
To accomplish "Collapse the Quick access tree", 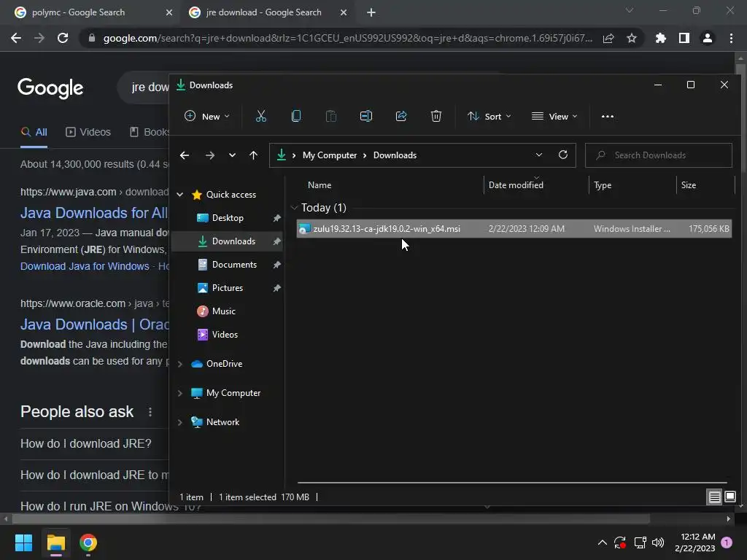I will pyautogui.click(x=179, y=194).
